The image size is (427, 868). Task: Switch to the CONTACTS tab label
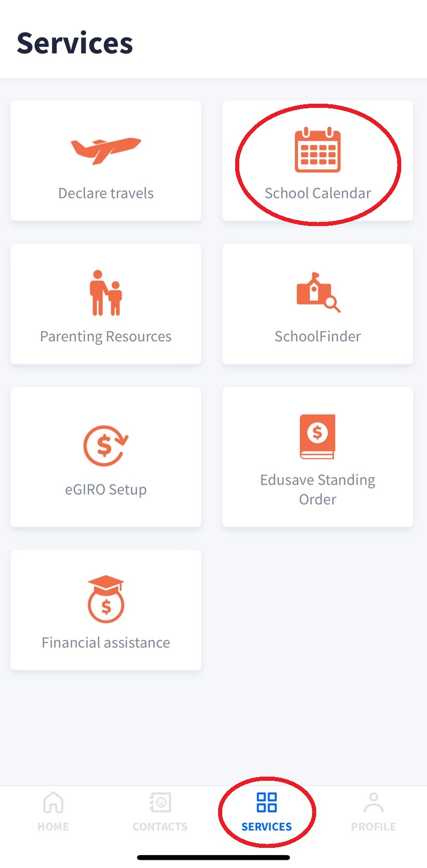[160, 827]
